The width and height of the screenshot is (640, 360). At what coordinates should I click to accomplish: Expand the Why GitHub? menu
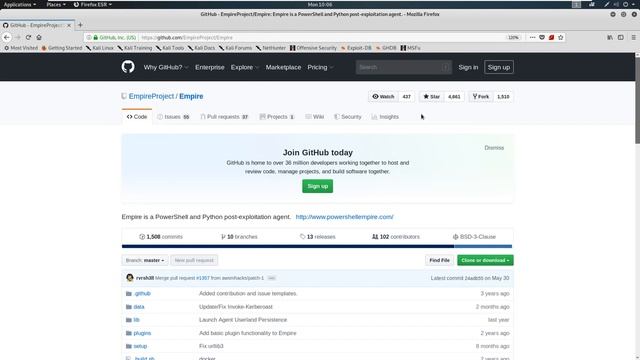166,67
